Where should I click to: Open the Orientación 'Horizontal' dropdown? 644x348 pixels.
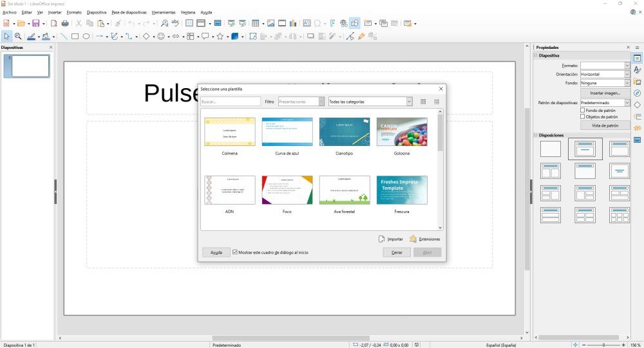click(605, 74)
